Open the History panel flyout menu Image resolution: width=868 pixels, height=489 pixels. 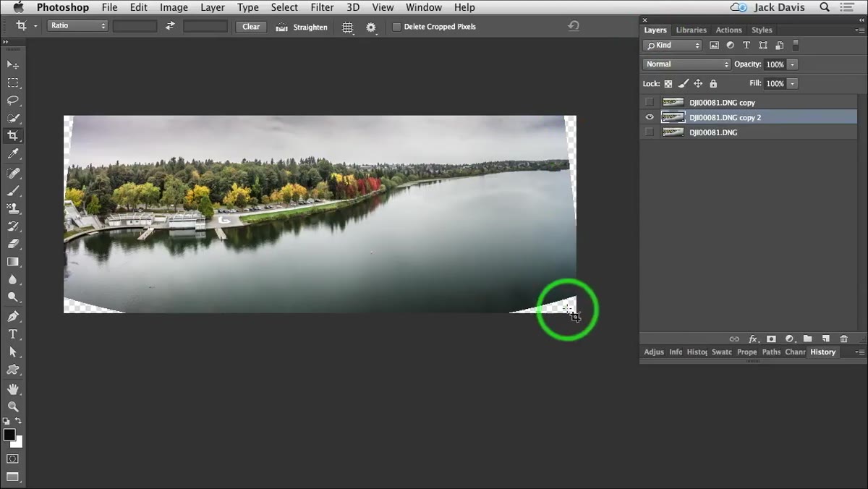(x=859, y=352)
